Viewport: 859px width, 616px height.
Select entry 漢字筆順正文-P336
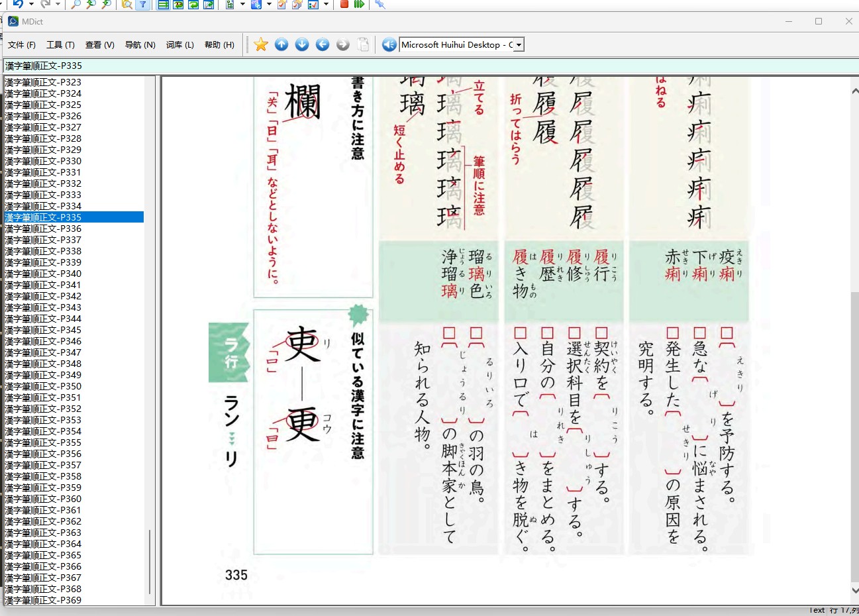point(74,229)
